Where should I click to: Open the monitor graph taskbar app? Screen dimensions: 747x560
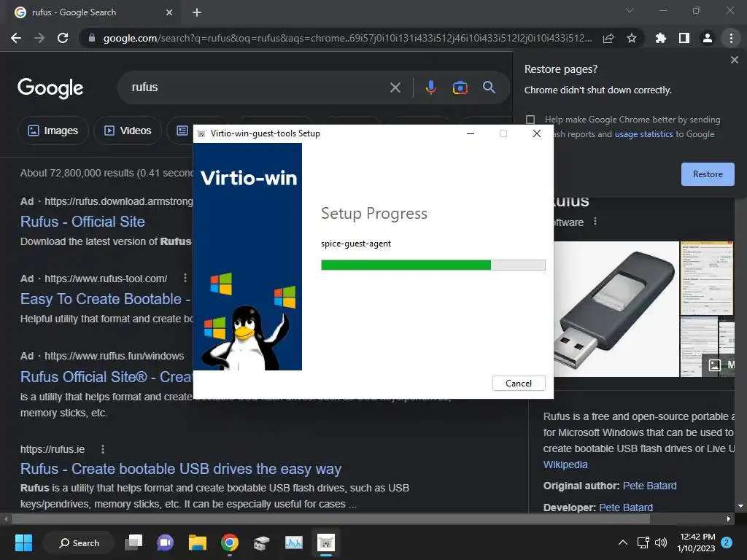point(294,542)
